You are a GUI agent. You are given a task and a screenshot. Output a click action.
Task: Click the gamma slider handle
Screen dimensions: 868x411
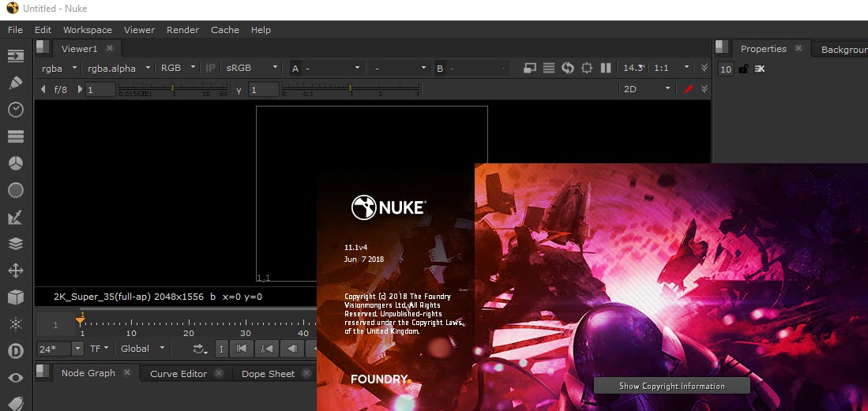click(x=350, y=88)
